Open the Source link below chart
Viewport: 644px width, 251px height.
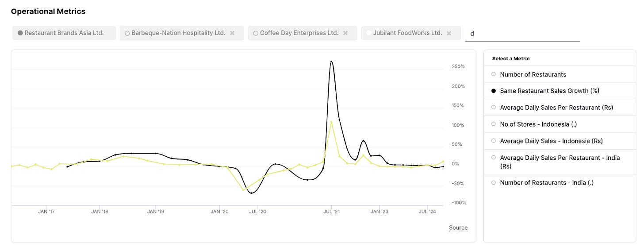458,228
